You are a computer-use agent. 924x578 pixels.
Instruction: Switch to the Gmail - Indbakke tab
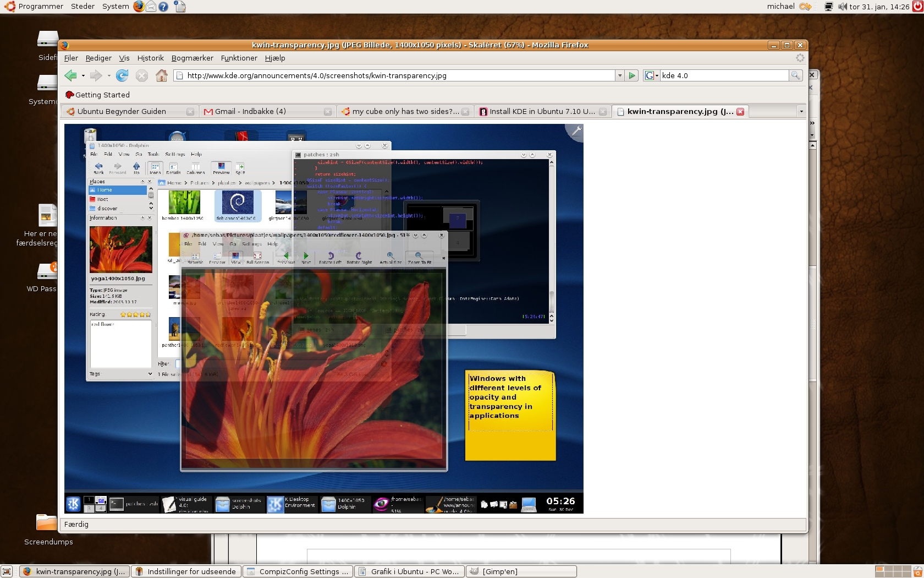[x=250, y=111]
